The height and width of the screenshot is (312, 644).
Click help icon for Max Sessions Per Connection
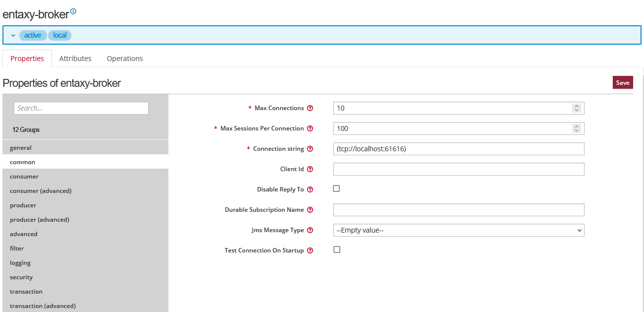pyautogui.click(x=310, y=128)
